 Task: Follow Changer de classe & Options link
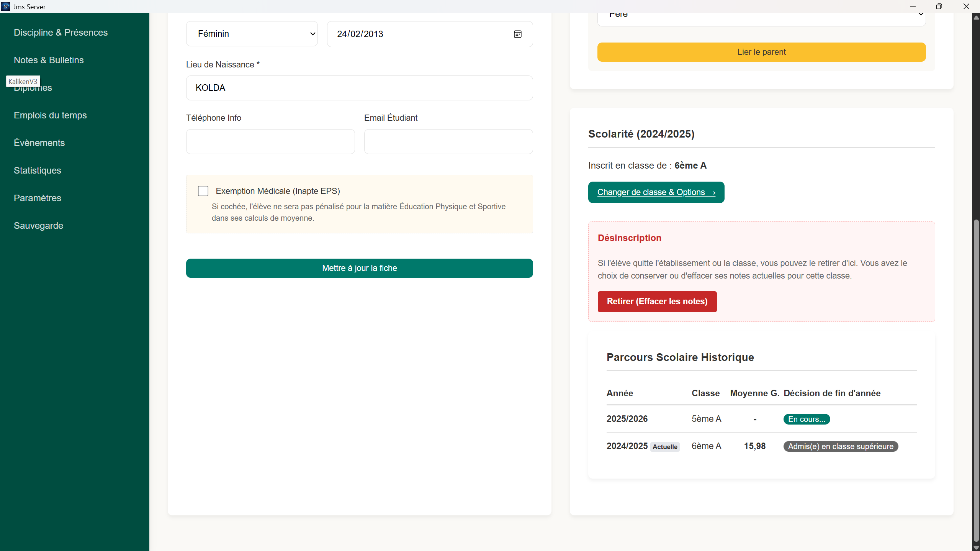coord(656,192)
